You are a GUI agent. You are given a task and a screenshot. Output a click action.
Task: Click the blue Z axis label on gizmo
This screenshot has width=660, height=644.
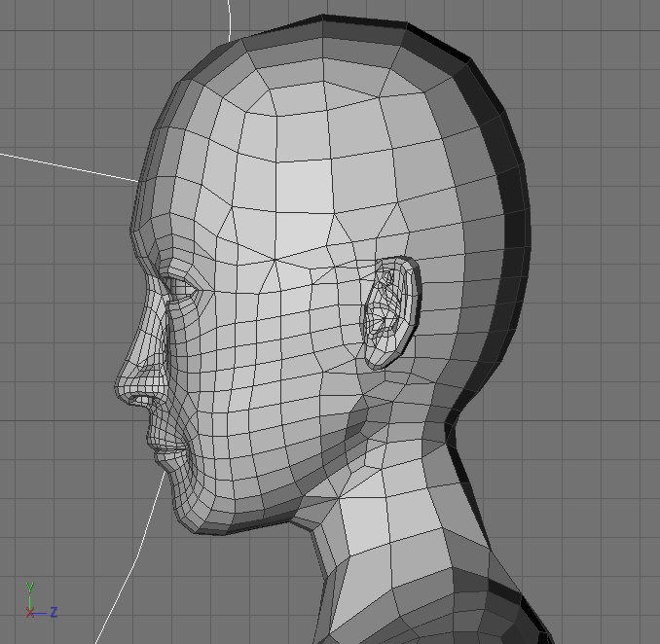pos(54,612)
